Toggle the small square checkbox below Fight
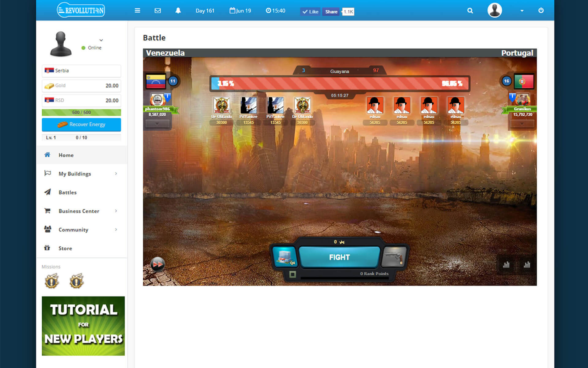This screenshot has width=588, height=368. pos(293,274)
